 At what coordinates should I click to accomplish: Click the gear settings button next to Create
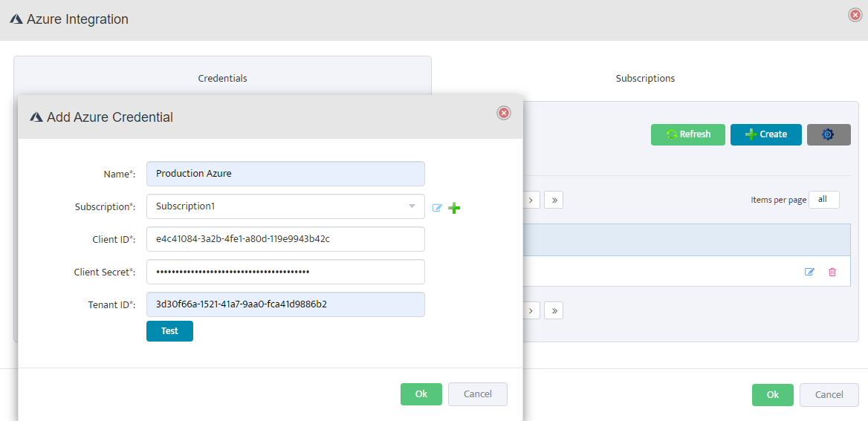pyautogui.click(x=828, y=134)
